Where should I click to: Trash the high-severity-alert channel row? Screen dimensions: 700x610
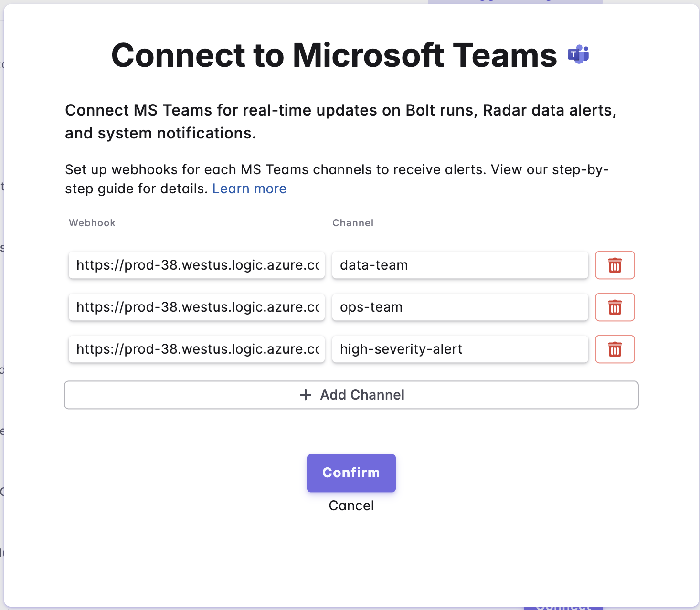click(x=615, y=349)
